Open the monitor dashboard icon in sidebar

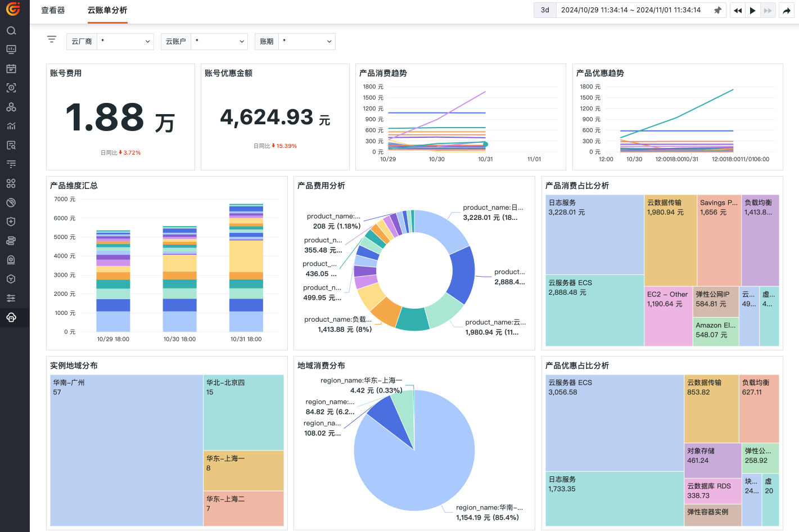[11, 49]
